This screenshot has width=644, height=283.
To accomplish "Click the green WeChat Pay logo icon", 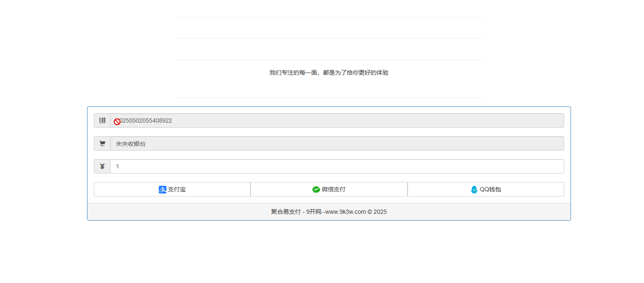I will [316, 190].
